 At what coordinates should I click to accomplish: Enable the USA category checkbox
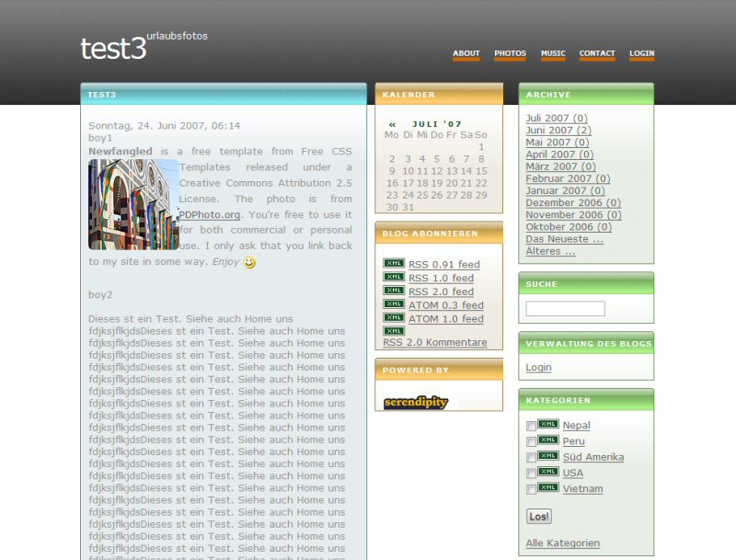point(531,474)
